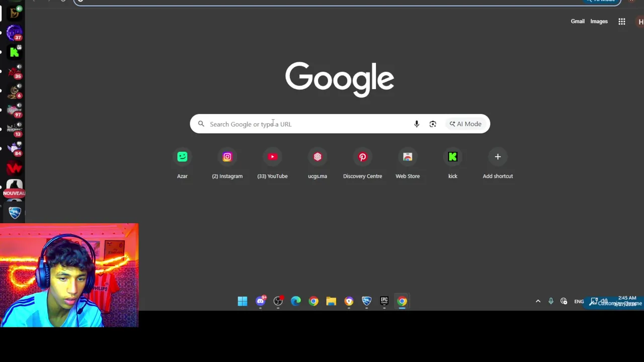Open the Gmail link

[x=578, y=21]
